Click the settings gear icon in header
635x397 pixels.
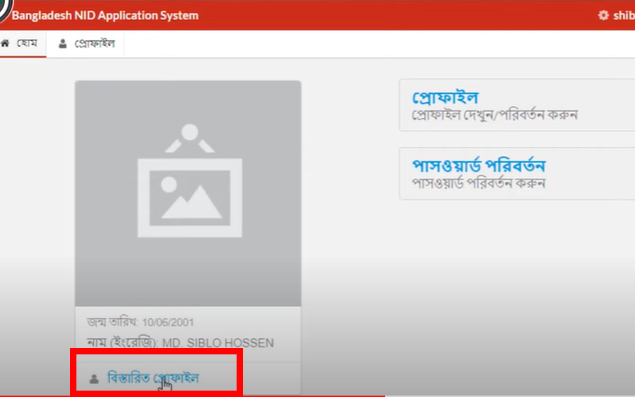point(603,15)
